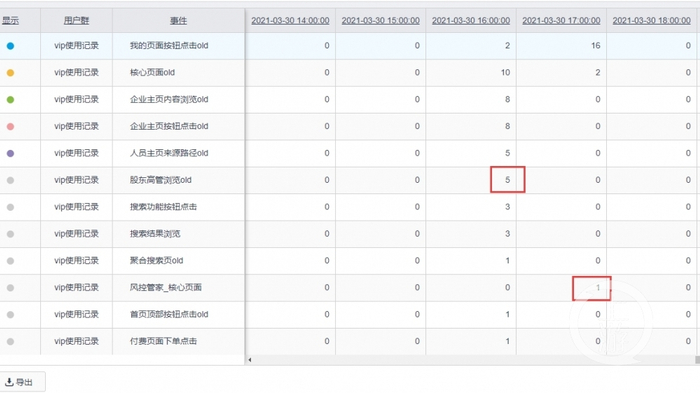Viewport: 700px width, 393px height.
Task: Click value 2 in 我的页面按钮点击old 16:00 cell
Action: [508, 46]
